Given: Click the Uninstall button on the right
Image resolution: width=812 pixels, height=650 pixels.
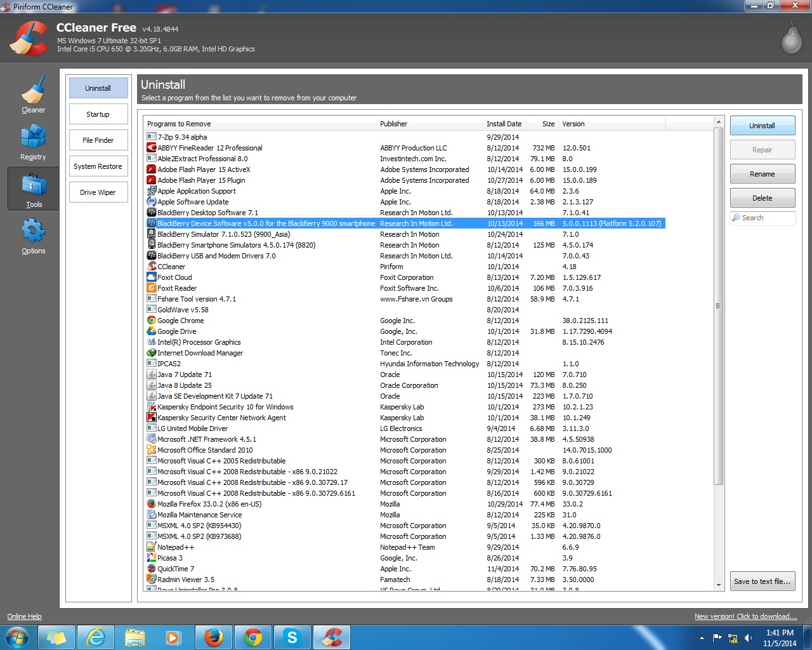Looking at the screenshot, I should point(762,126).
